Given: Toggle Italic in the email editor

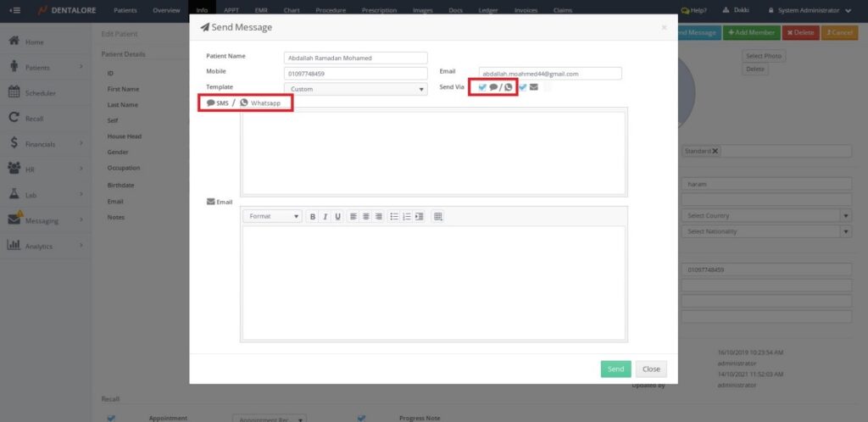Looking at the screenshot, I should [325, 217].
